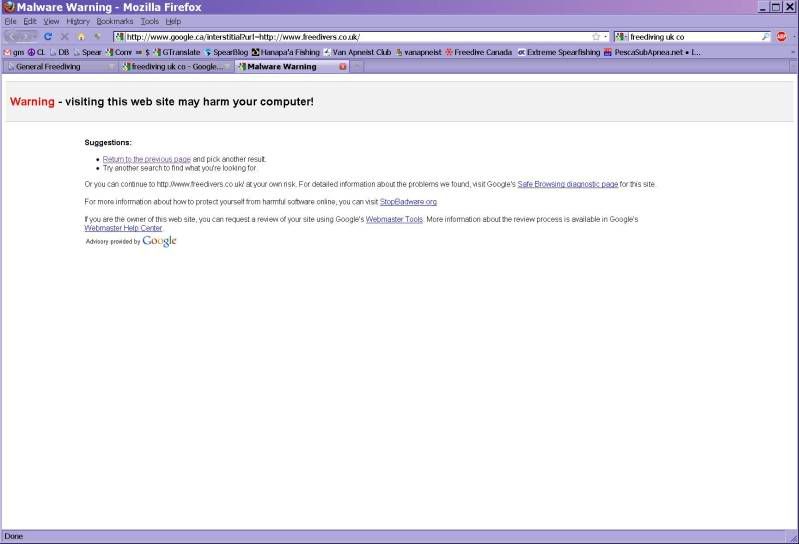The width and height of the screenshot is (799, 544).
Task: Click the Back navigation arrow
Action: 14,37
